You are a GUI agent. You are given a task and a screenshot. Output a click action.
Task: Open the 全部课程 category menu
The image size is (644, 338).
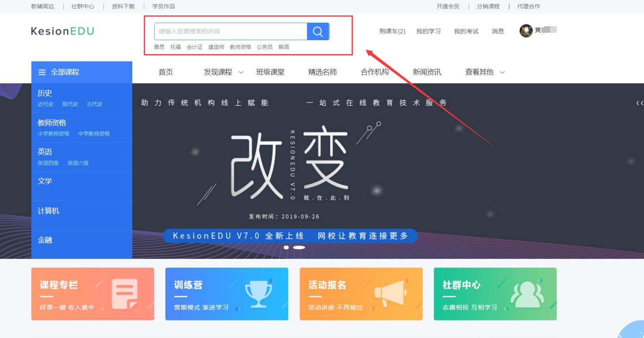point(82,72)
